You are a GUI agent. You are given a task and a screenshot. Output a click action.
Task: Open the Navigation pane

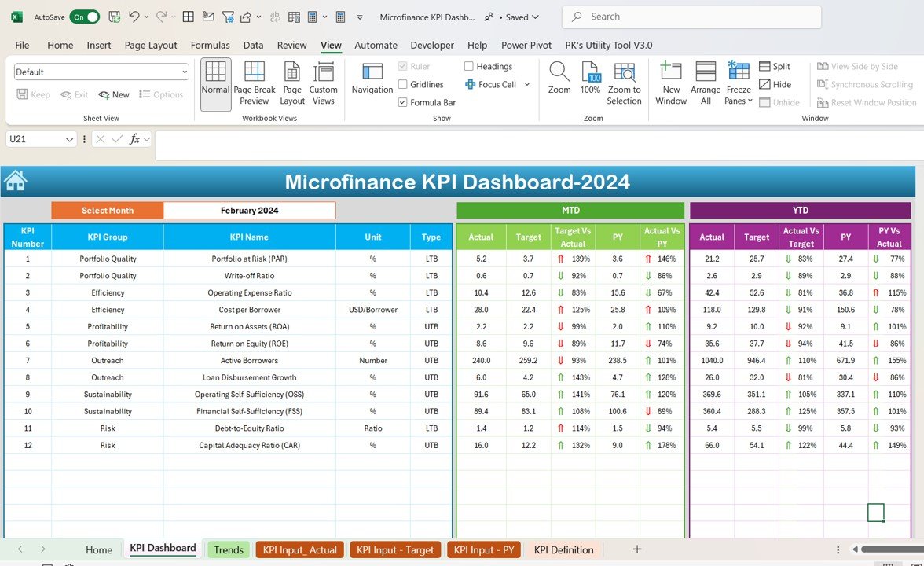tap(372, 79)
